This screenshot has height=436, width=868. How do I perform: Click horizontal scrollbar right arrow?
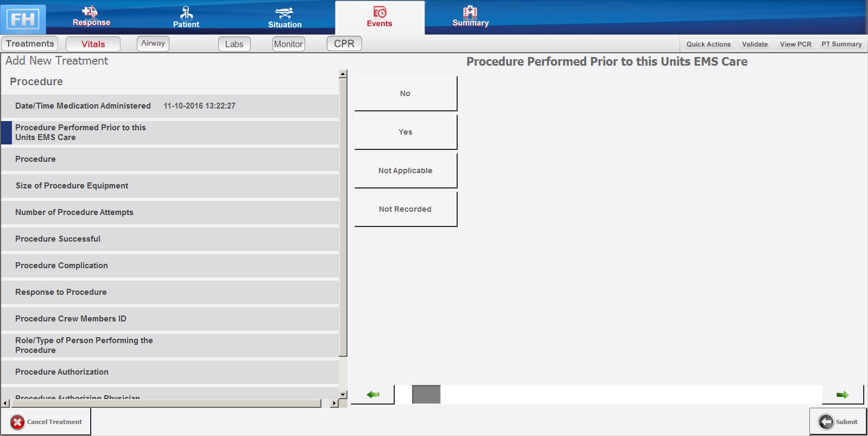(334, 403)
